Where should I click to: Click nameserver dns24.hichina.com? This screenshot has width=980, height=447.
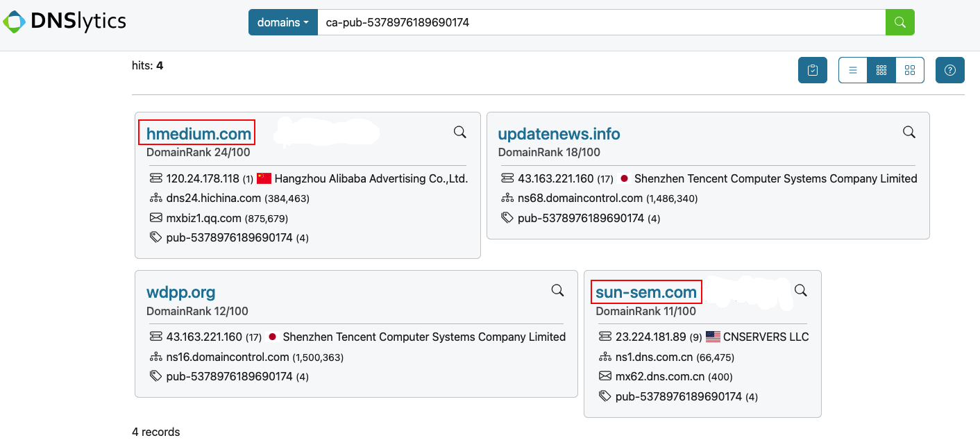tap(213, 199)
